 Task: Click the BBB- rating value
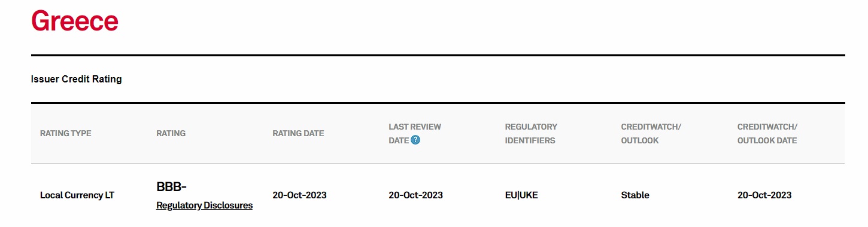pos(171,187)
